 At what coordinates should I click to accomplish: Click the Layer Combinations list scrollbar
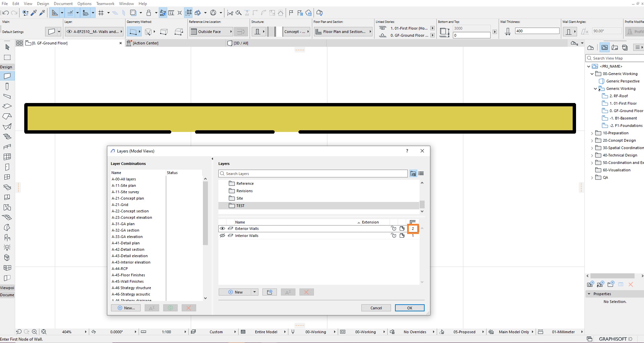point(206,213)
